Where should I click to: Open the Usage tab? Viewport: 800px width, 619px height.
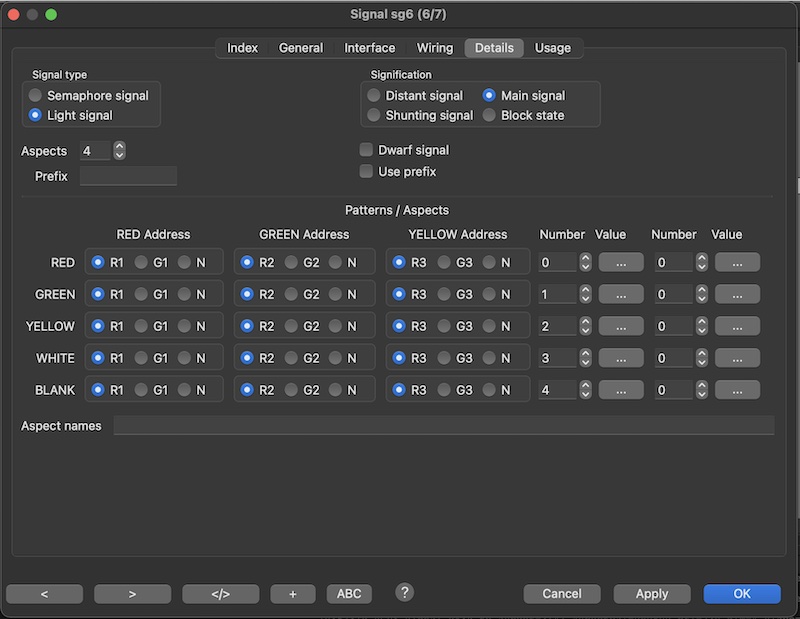point(552,48)
